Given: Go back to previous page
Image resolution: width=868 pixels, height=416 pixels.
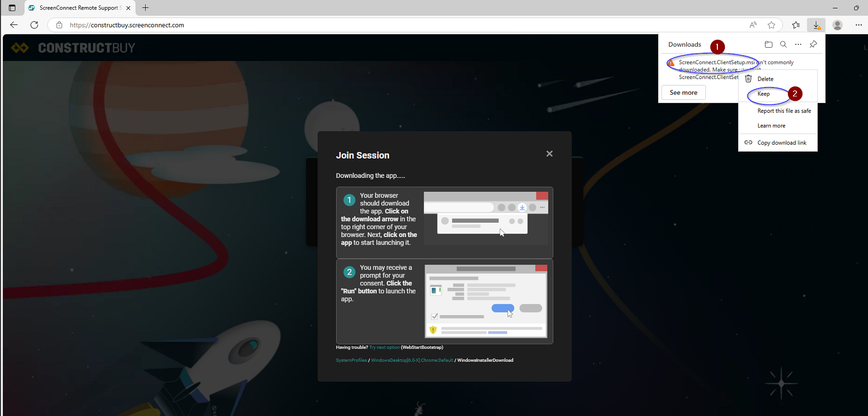Looking at the screenshot, I should coord(14,25).
